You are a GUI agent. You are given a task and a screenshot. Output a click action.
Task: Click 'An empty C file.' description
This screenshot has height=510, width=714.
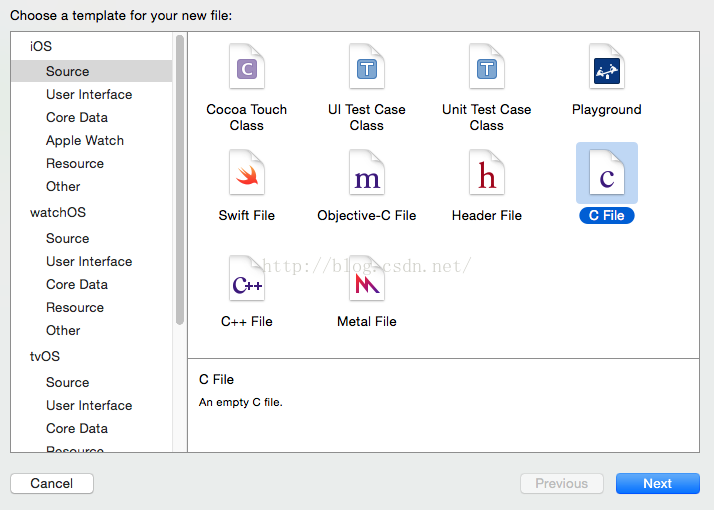point(240,403)
